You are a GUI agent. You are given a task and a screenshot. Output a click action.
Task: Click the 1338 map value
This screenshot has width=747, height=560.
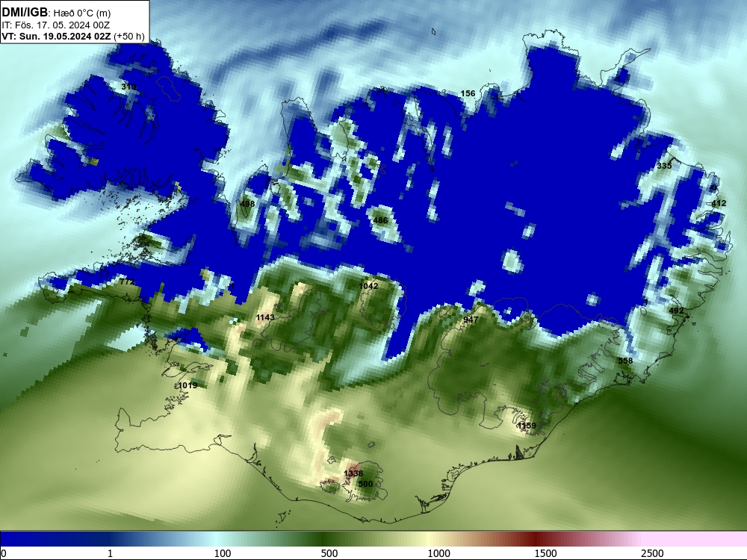[x=353, y=473]
